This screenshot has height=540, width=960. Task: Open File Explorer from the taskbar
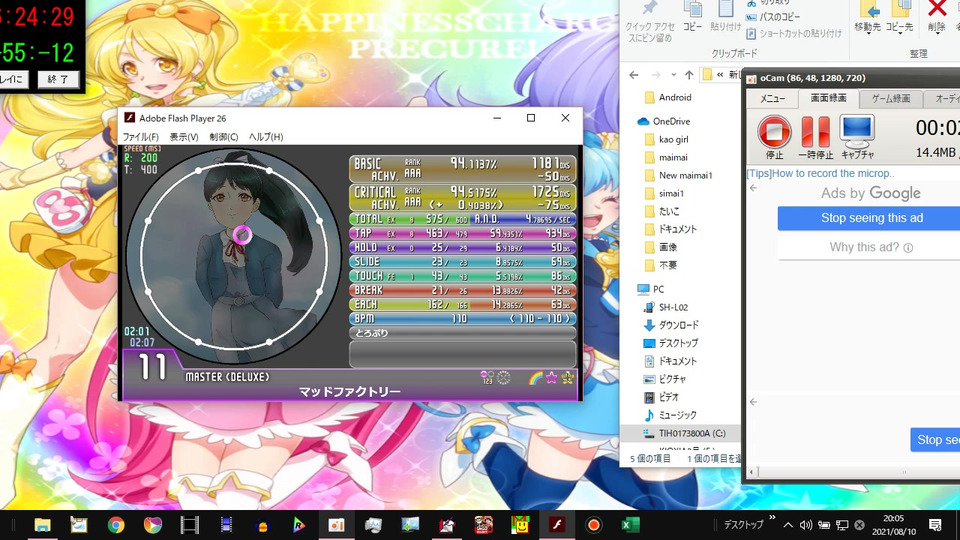42,525
